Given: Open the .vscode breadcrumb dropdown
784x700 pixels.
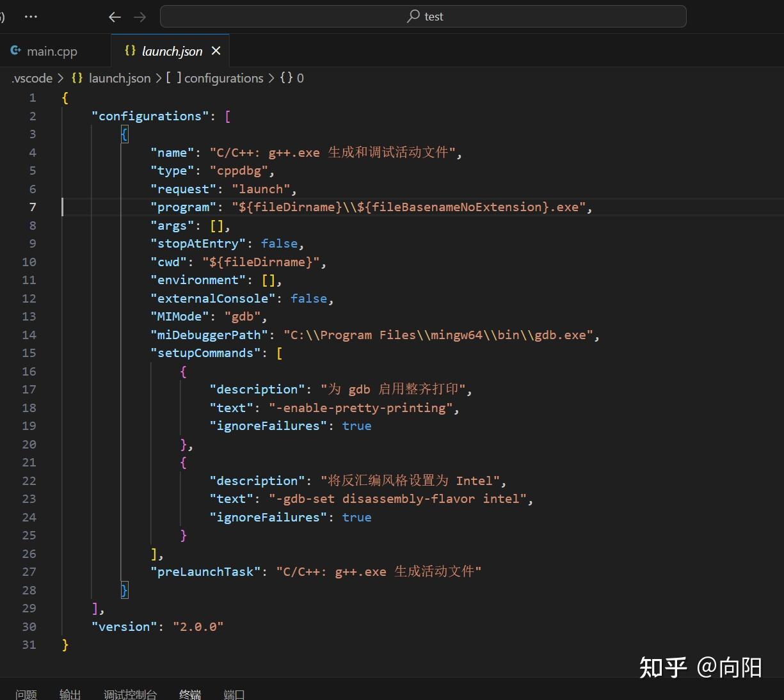Looking at the screenshot, I should point(31,77).
